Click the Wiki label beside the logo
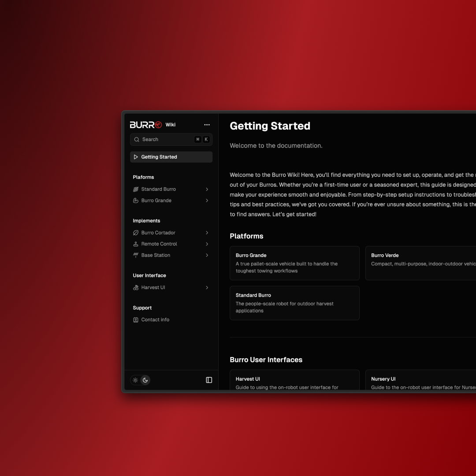Image resolution: width=476 pixels, height=476 pixels. 170,125
